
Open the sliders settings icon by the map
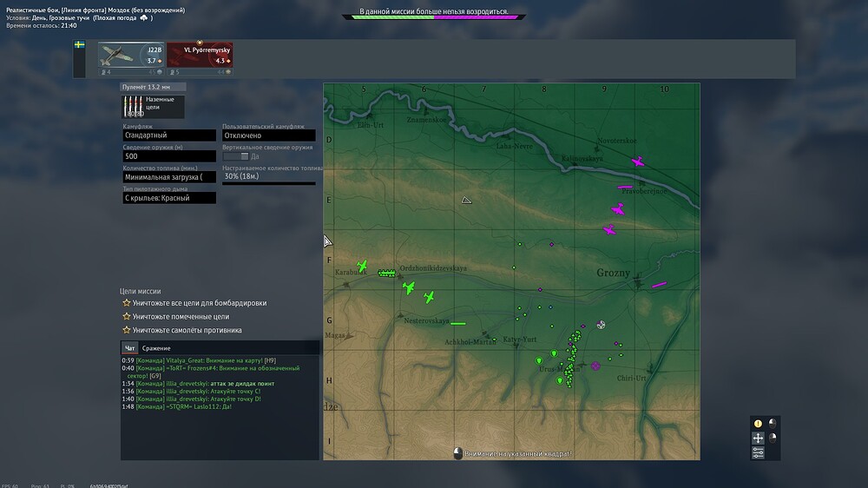coord(758,452)
